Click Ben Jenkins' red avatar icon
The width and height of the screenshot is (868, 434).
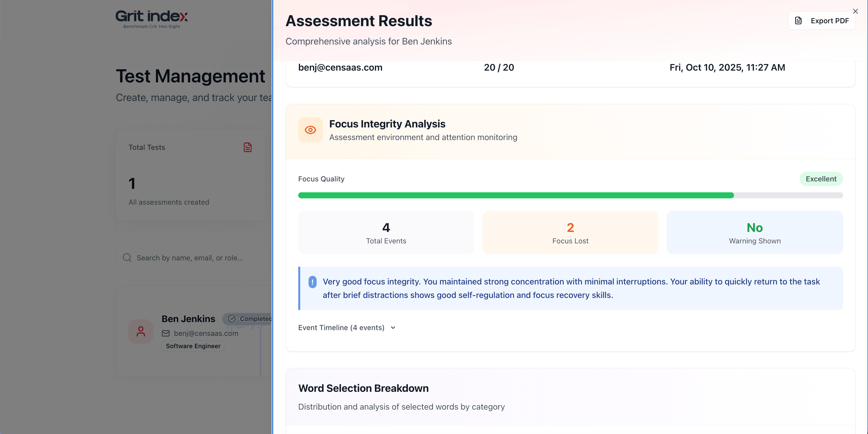coord(141,332)
